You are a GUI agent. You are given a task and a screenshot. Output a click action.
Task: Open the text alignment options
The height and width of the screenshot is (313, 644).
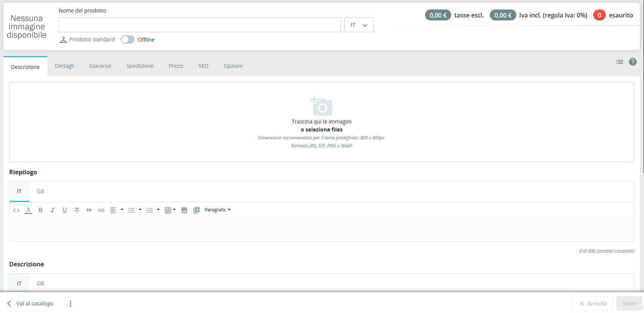coord(116,210)
